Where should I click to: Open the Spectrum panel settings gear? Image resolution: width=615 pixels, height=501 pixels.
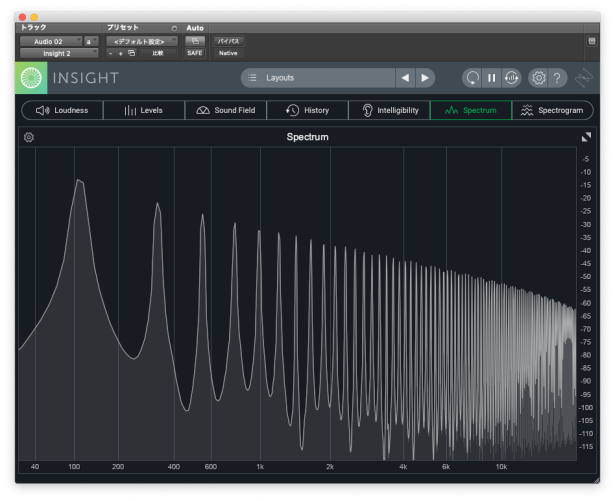(29, 137)
